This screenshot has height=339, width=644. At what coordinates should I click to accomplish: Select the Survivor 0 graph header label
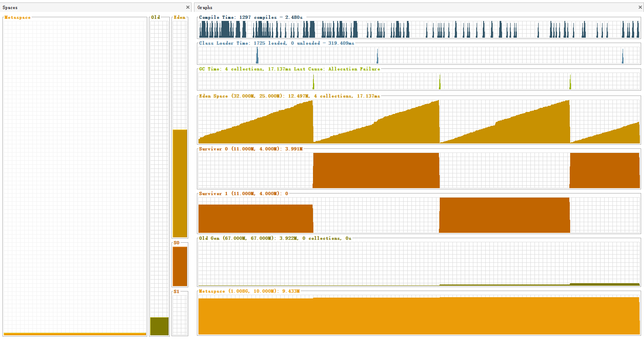tap(251, 149)
